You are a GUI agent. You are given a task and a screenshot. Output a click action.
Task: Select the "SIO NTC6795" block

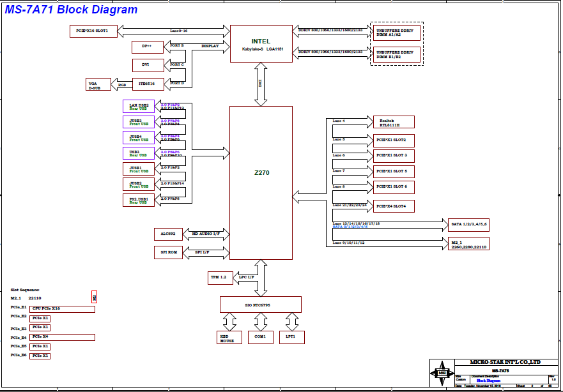[x=261, y=305]
